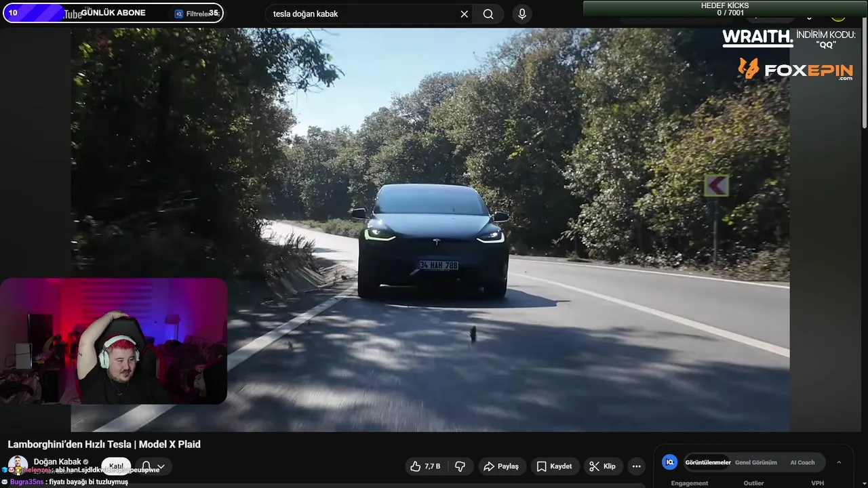868x488 pixels.
Task: Collapse the IQ stats panel with chevron
Action: pos(839,462)
